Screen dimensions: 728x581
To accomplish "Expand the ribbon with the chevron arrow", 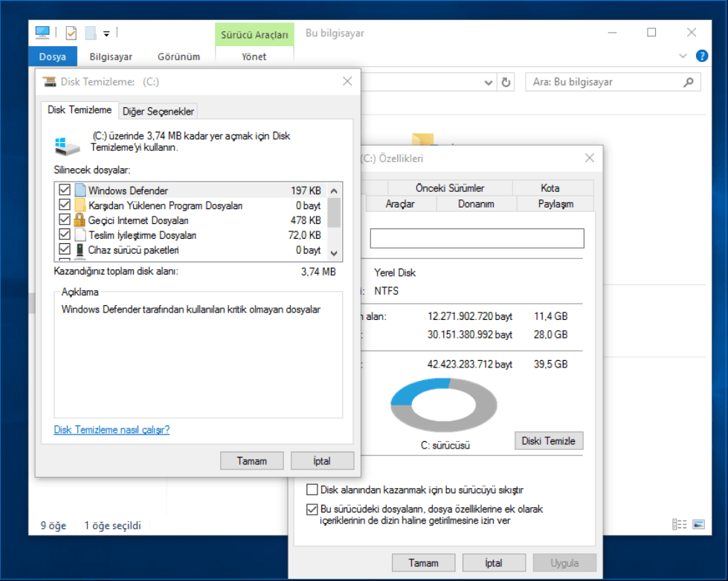I will click(x=683, y=56).
